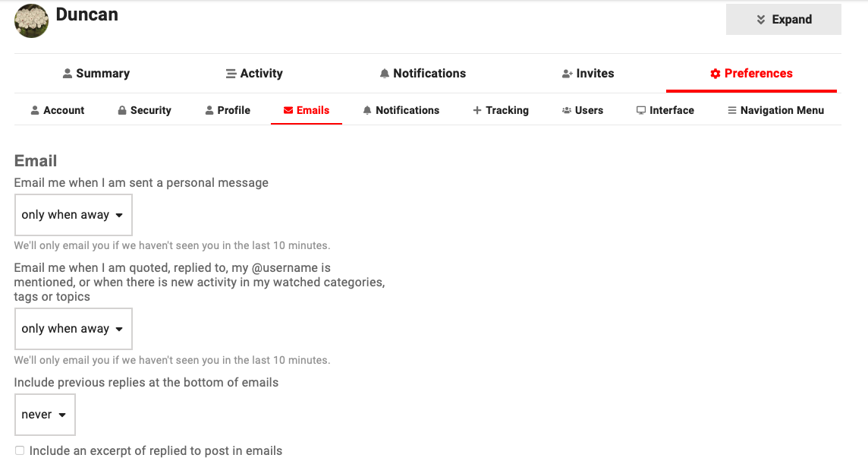Click Duncan's profile avatar picture

click(31, 21)
